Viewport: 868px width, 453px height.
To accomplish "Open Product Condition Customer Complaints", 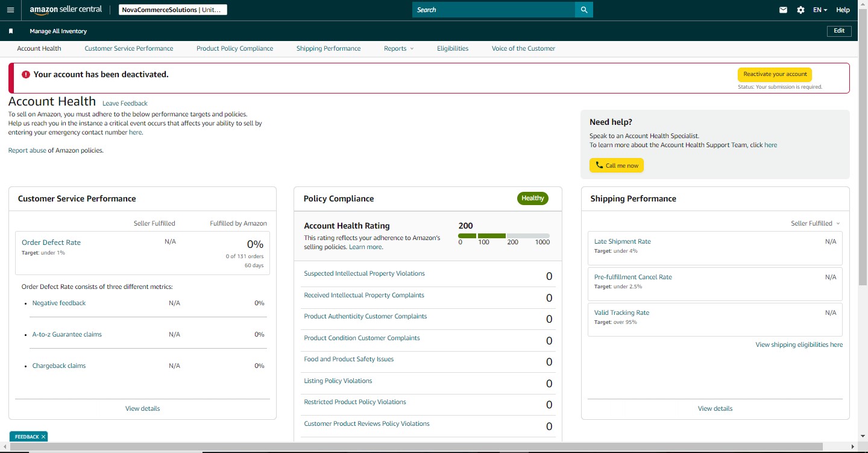I will click(x=362, y=338).
